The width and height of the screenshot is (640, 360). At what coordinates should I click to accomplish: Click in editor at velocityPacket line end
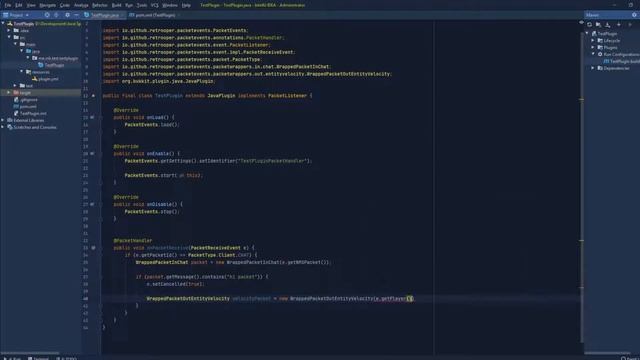coord(415,299)
